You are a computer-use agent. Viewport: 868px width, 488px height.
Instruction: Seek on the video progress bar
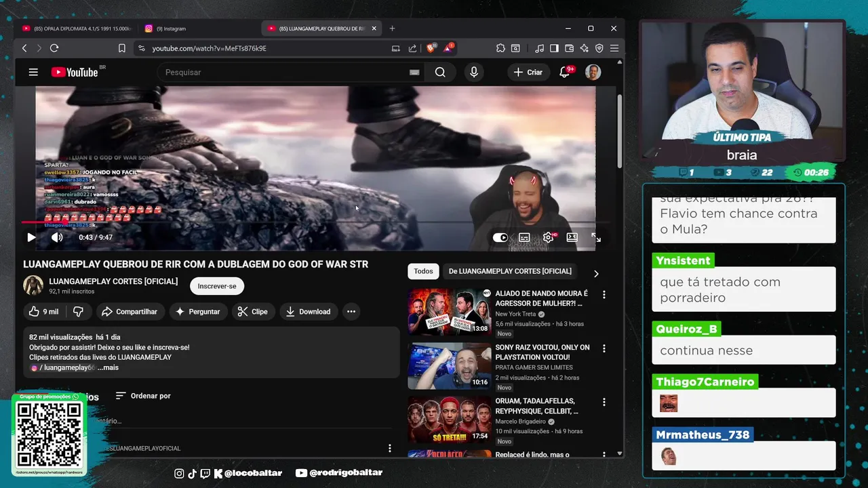315,222
